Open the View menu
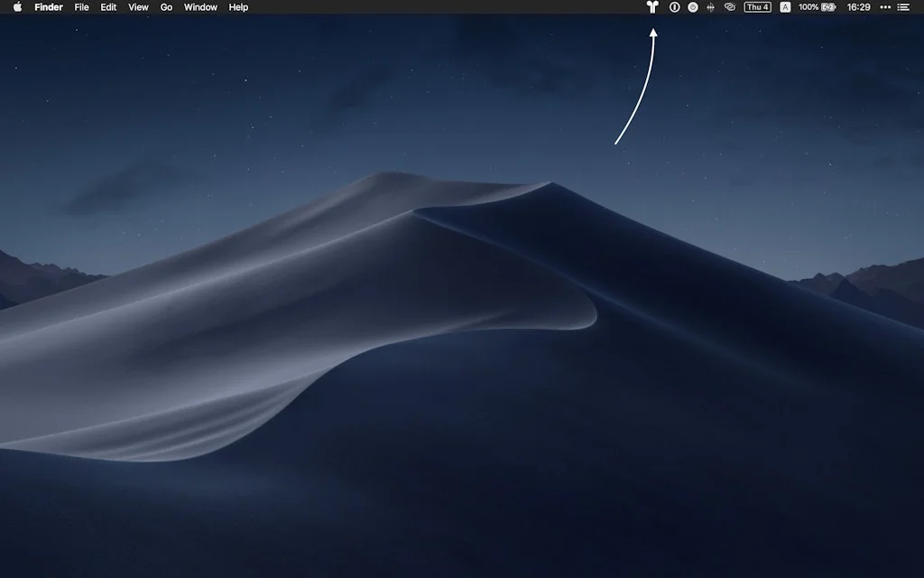The image size is (924, 578). click(x=137, y=7)
